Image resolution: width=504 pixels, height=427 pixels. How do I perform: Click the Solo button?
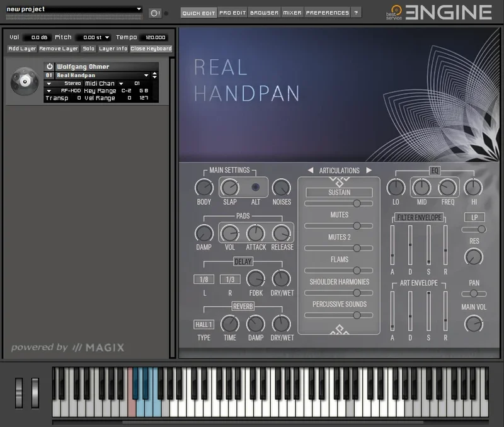point(88,48)
